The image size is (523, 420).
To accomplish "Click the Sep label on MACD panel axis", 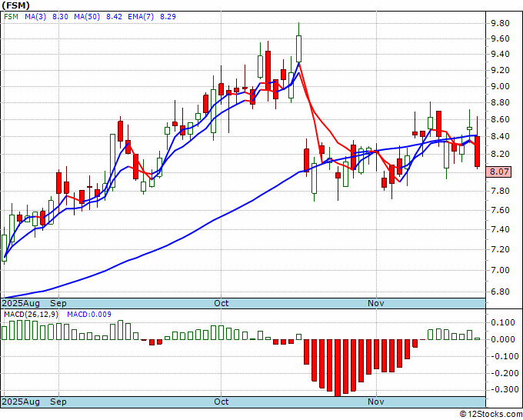I will 58,402.
